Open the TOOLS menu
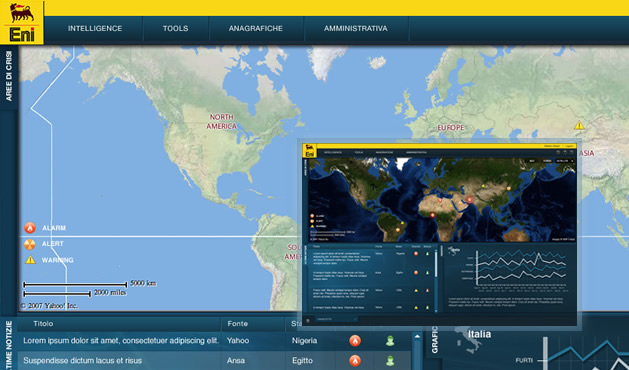 tap(175, 28)
